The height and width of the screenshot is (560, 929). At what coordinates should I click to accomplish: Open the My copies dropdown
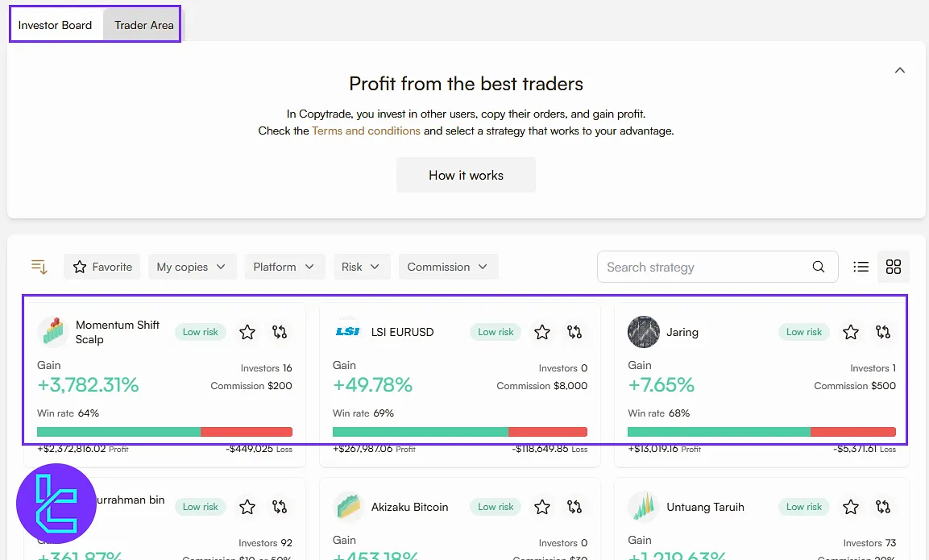pos(192,267)
